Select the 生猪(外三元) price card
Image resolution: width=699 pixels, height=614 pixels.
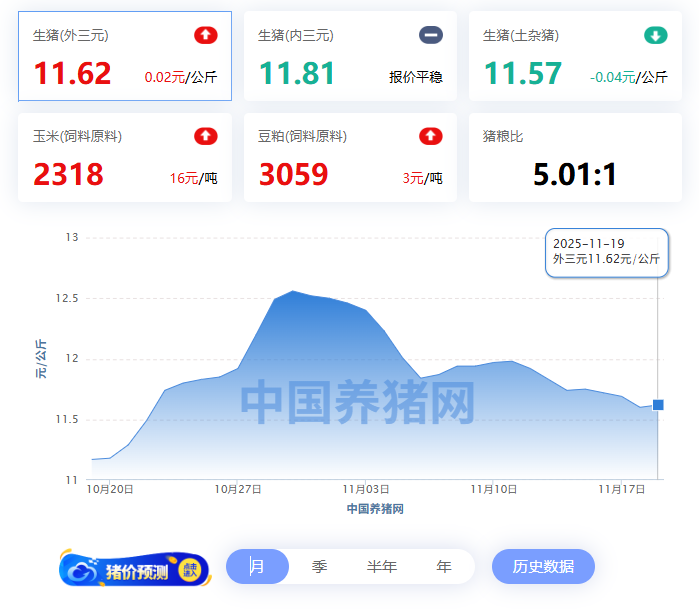[125, 57]
